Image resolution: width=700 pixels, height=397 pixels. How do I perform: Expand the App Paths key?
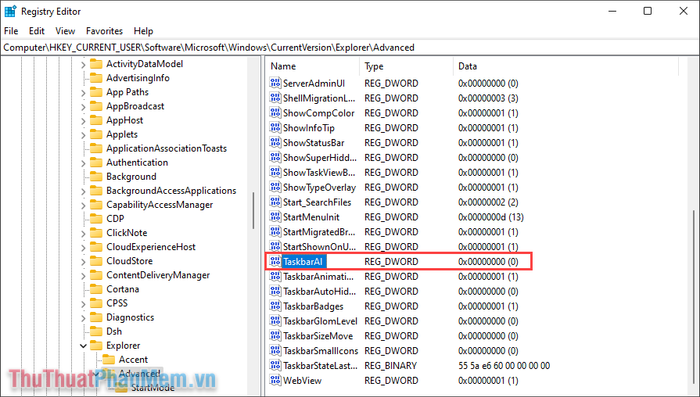point(83,92)
